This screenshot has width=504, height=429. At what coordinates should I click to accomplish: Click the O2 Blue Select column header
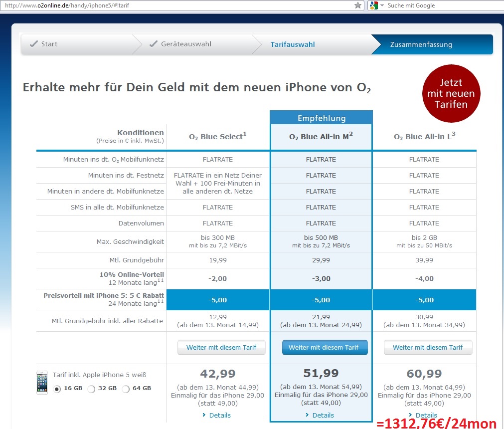point(218,136)
